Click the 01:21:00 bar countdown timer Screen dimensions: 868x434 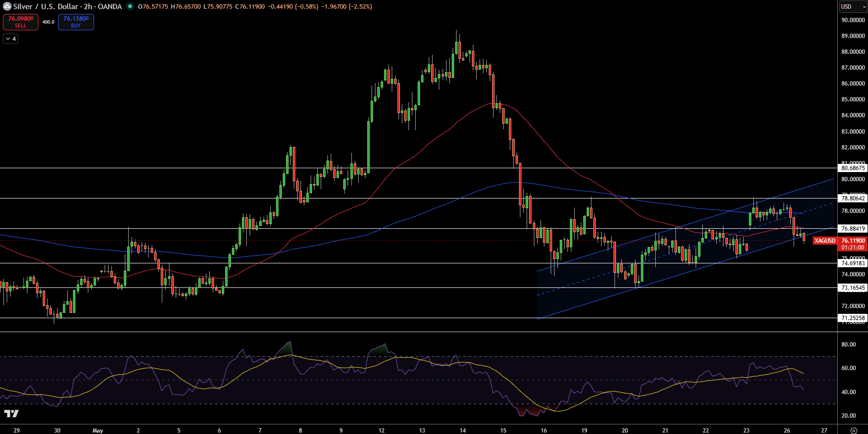click(853, 248)
